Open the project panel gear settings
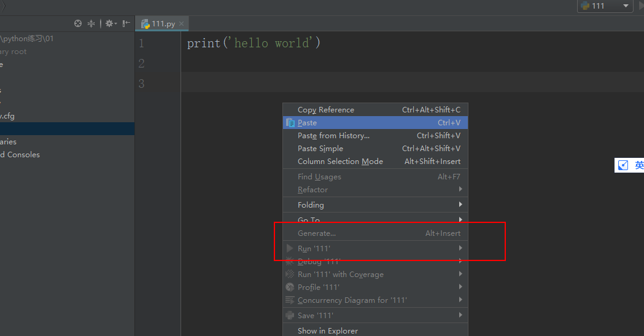644x336 pixels. click(111, 23)
